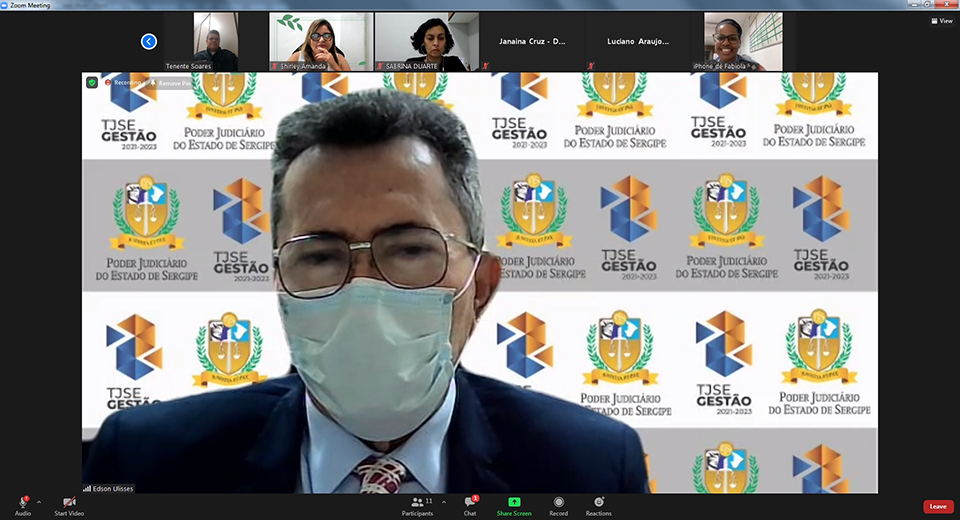Select Shirley Amanda video thumbnail
The width and height of the screenshot is (960, 520).
321,42
